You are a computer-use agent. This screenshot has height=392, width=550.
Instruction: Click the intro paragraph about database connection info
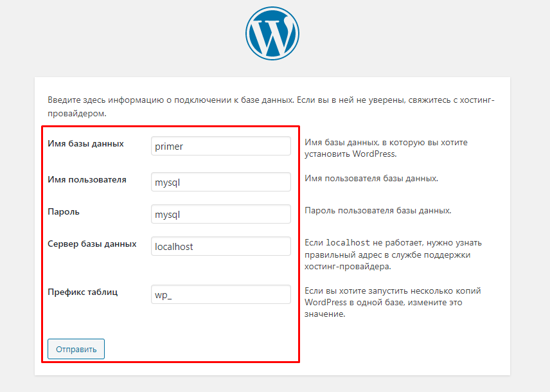(270, 107)
